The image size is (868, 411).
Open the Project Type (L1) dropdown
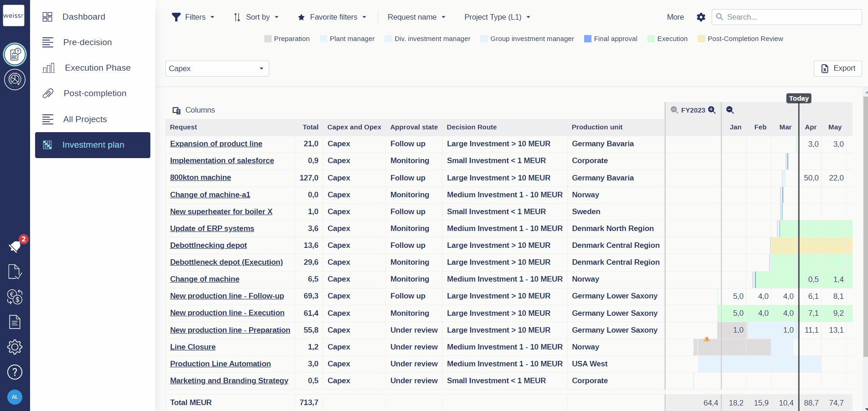coord(498,17)
